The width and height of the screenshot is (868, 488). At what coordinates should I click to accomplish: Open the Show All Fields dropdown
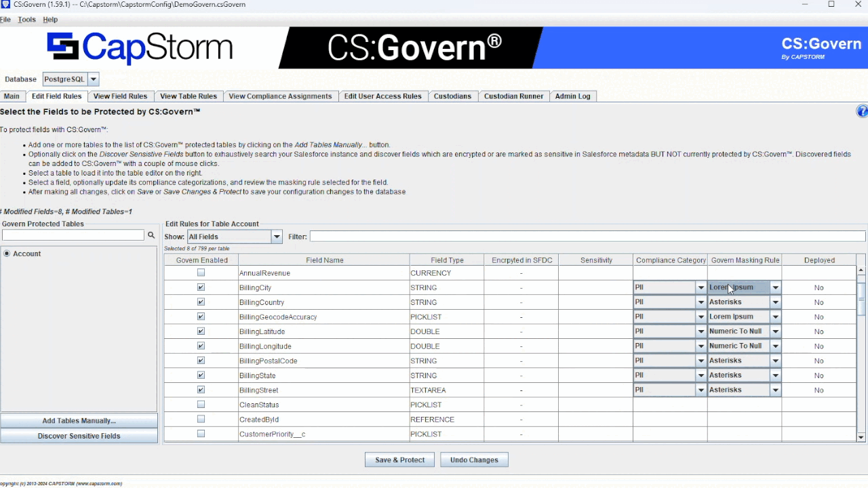click(276, 237)
